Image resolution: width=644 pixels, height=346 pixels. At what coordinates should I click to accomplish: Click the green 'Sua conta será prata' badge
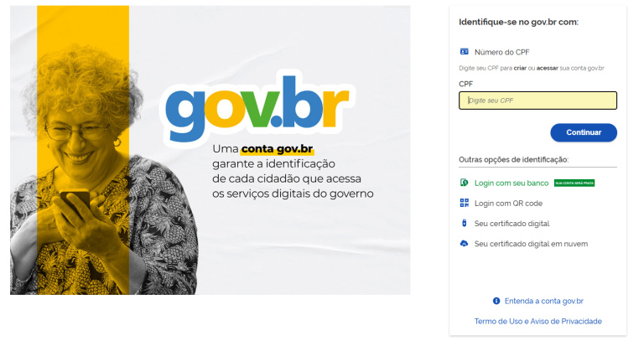click(x=574, y=183)
